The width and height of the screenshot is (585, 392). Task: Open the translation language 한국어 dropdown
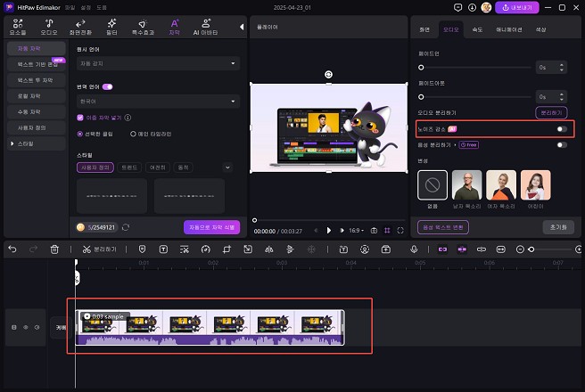[158, 102]
